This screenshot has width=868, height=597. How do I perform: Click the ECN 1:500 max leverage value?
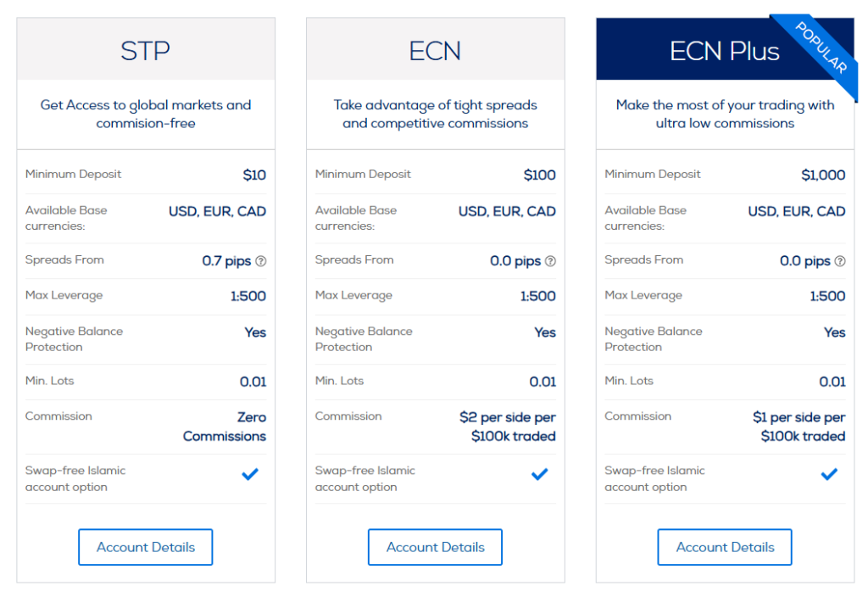tap(538, 296)
